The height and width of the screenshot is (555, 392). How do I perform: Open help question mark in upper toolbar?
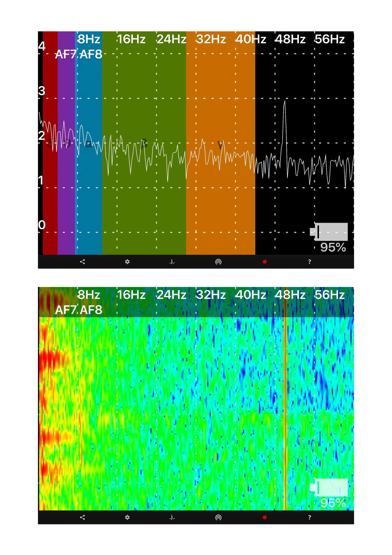[309, 262]
